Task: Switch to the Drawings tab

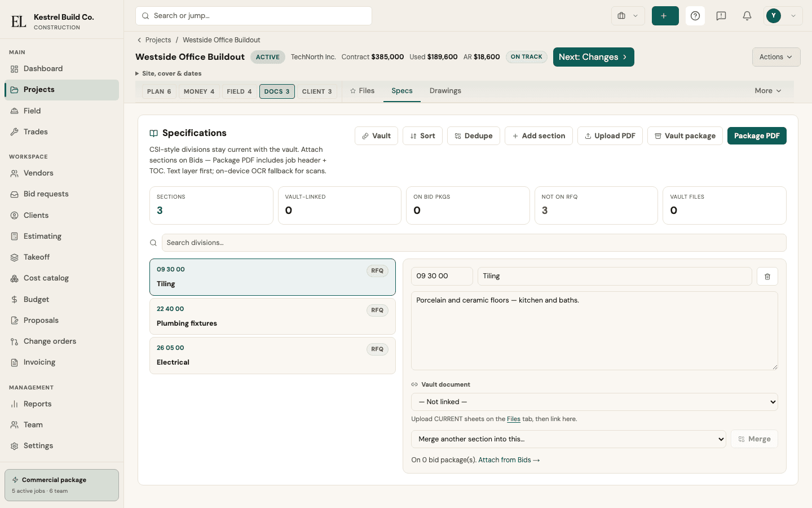Action: coord(445,91)
